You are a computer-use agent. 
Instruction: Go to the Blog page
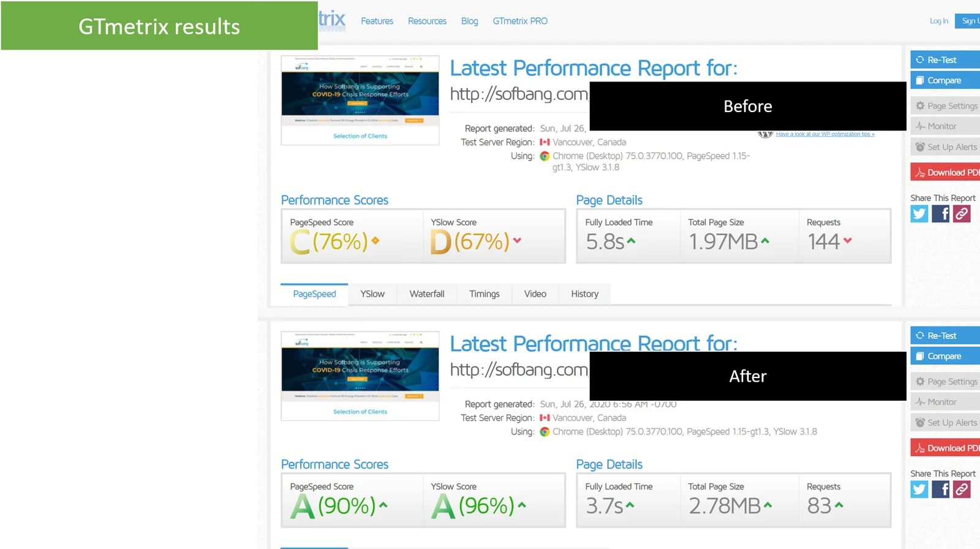(x=469, y=21)
